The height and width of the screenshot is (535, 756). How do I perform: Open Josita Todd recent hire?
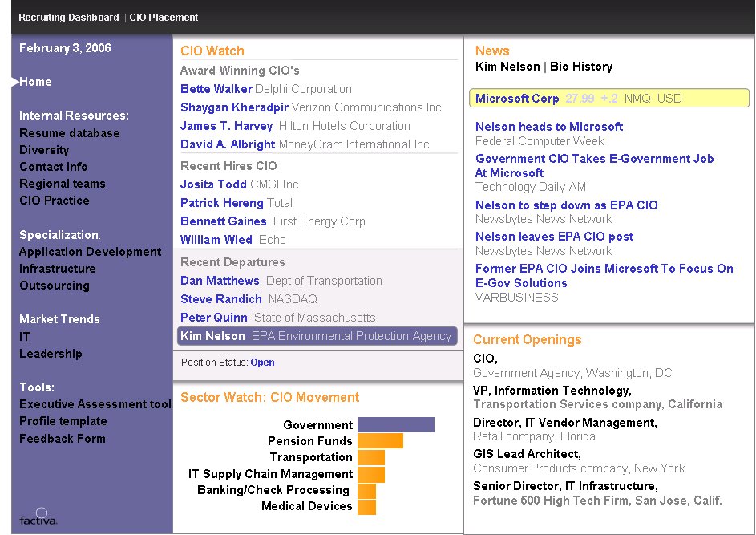pyautogui.click(x=213, y=184)
